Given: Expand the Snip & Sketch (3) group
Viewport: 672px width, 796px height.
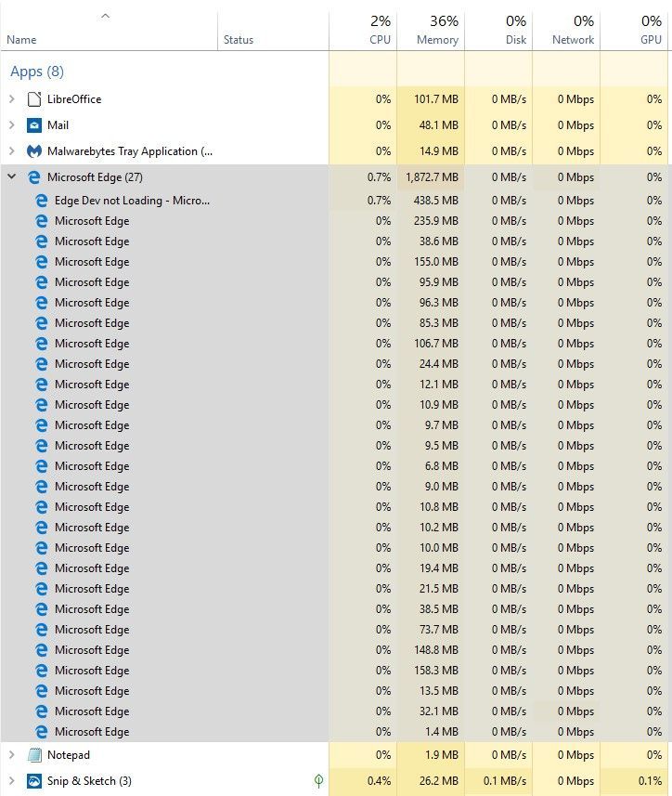Looking at the screenshot, I should [12, 781].
